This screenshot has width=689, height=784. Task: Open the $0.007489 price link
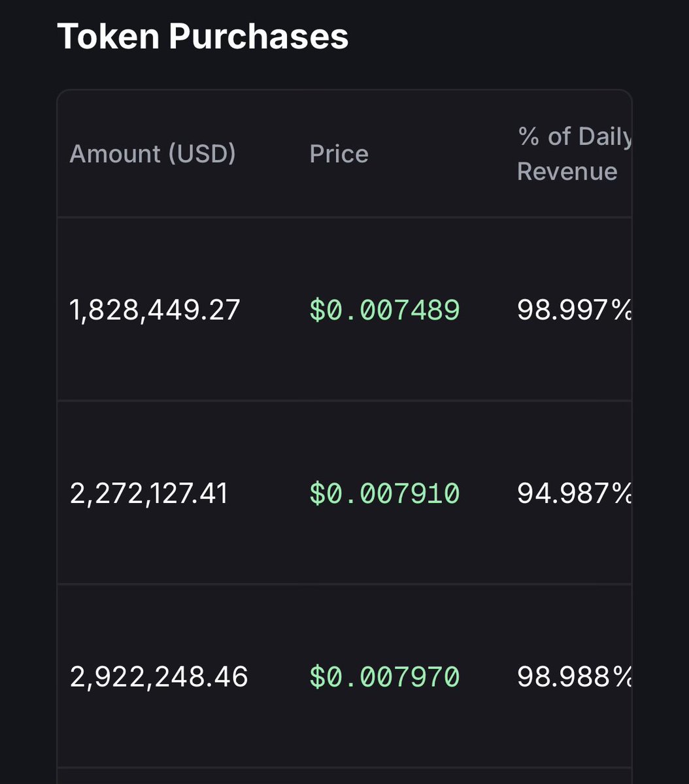pyautogui.click(x=384, y=310)
